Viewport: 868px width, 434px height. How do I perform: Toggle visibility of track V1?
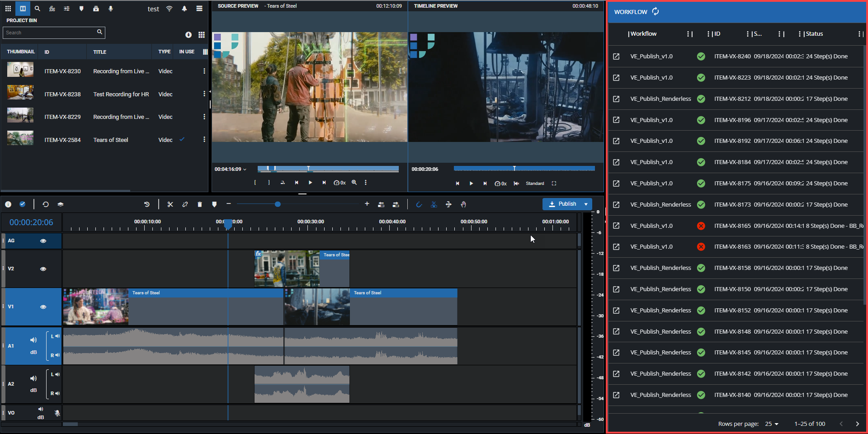43,307
